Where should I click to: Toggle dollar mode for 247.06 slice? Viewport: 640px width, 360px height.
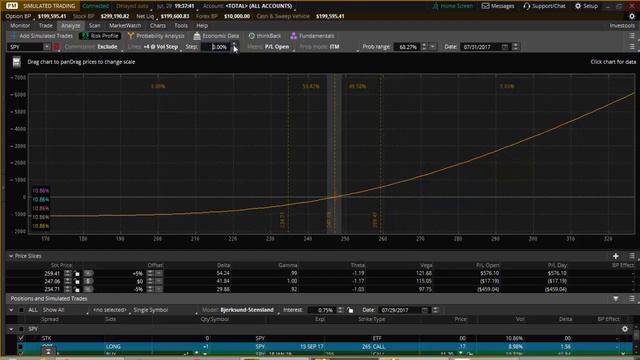pyautogui.click(x=88, y=281)
